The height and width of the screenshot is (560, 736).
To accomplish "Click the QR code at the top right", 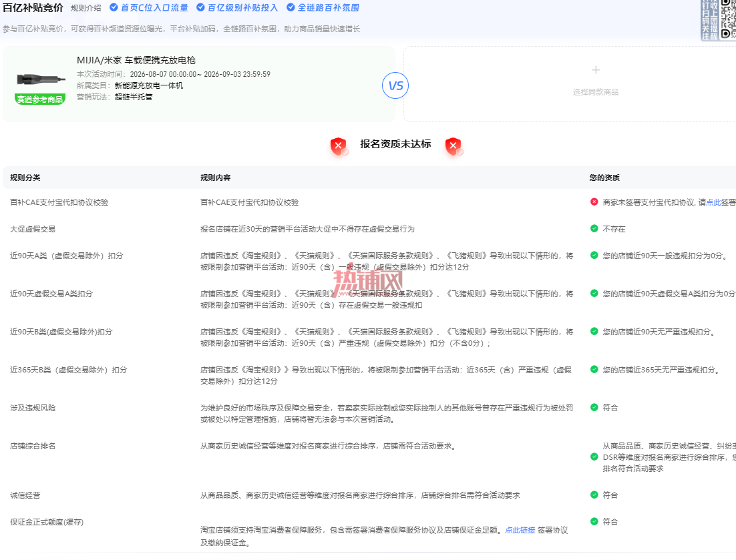I will (728, 20).
